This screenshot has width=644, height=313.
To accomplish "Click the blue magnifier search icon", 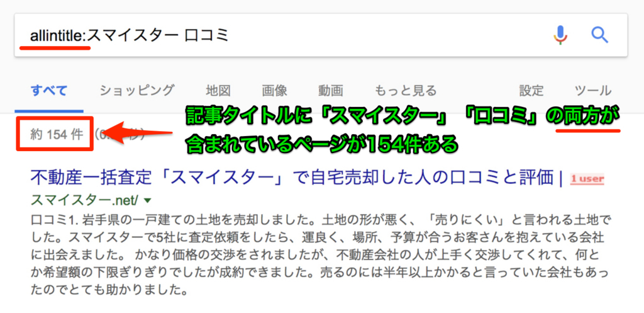I will point(599,35).
